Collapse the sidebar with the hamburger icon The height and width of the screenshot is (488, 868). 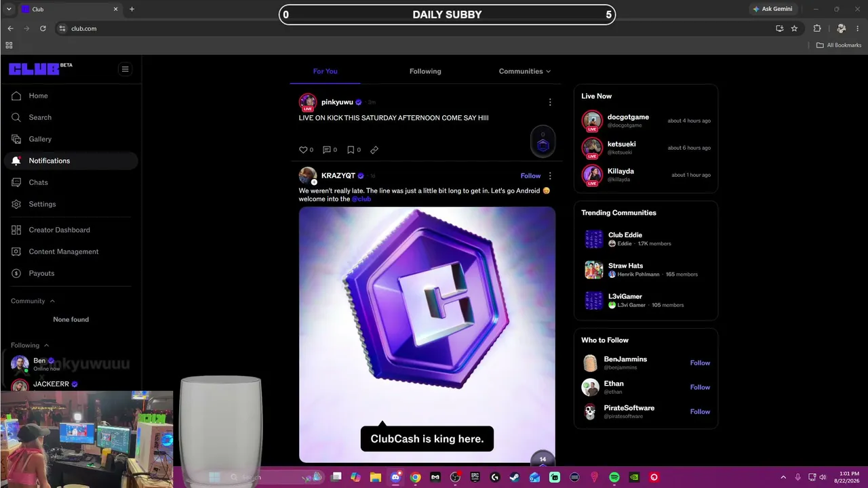tap(125, 68)
